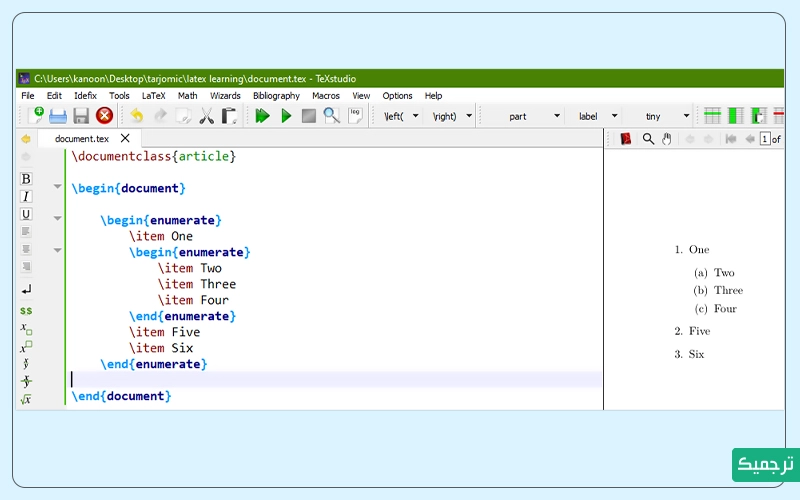Save the file with the floppy disk icon
Viewport: 800px width, 500px height.
click(81, 116)
